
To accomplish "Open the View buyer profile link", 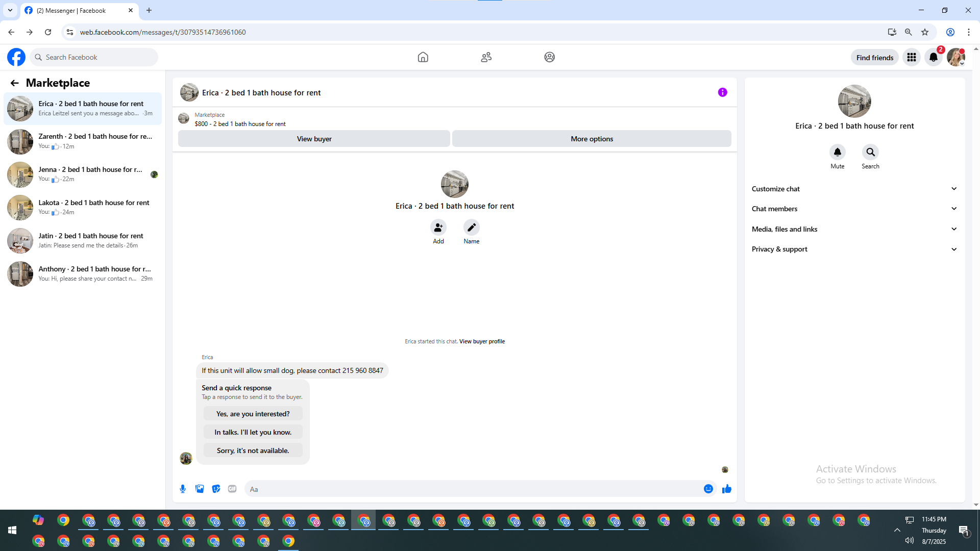I will coord(482,341).
